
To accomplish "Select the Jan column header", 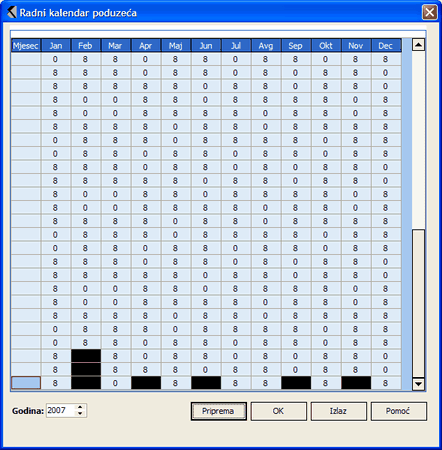I will [x=56, y=45].
